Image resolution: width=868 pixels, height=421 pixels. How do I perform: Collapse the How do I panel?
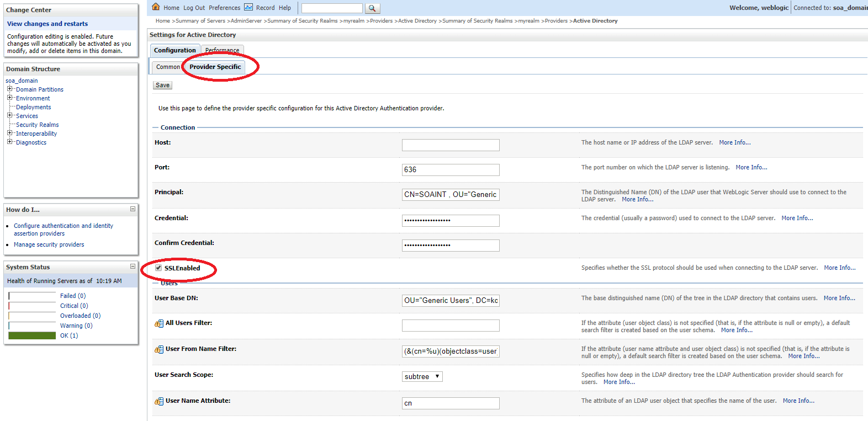pos(133,209)
